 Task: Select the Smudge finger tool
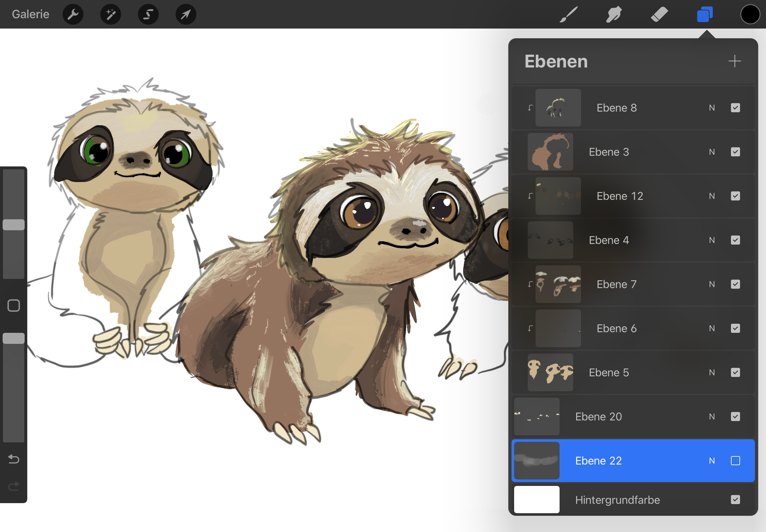613,14
